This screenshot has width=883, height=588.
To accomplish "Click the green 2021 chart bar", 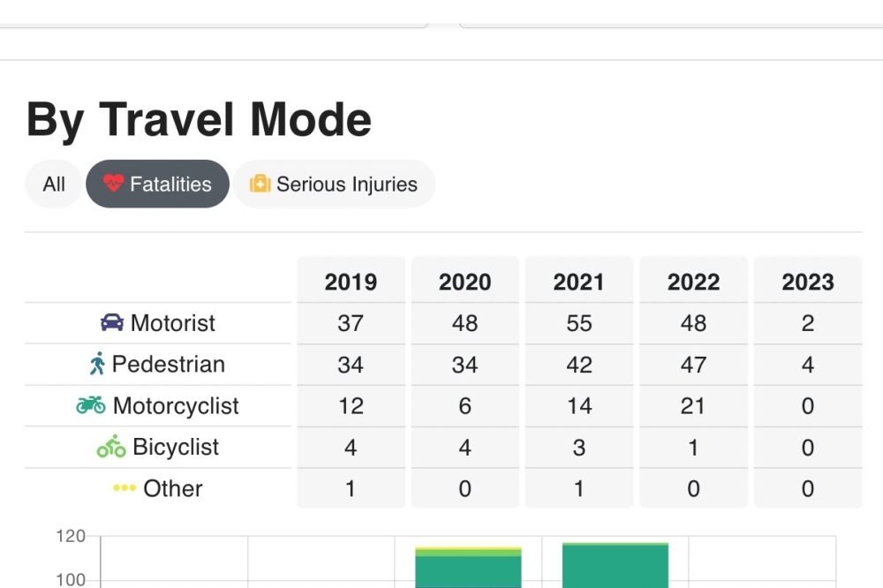I will pos(615,566).
